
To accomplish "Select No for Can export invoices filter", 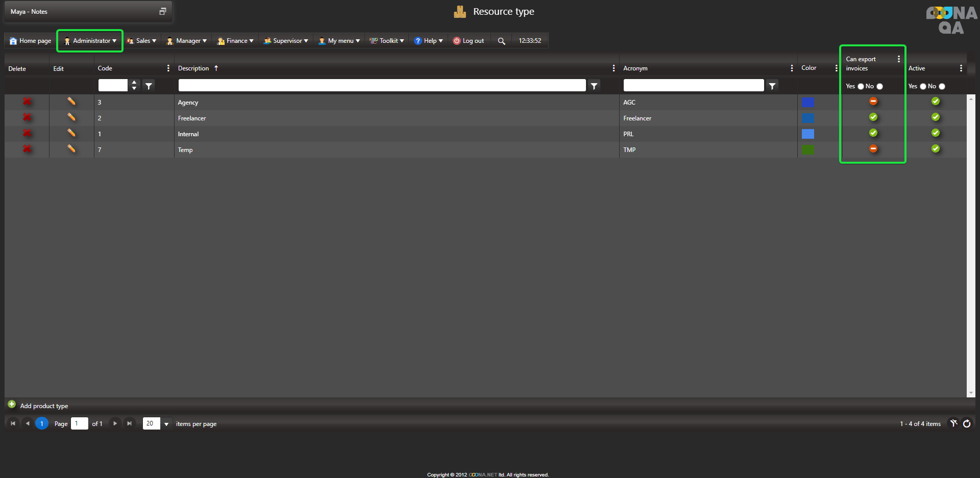I will point(879,87).
